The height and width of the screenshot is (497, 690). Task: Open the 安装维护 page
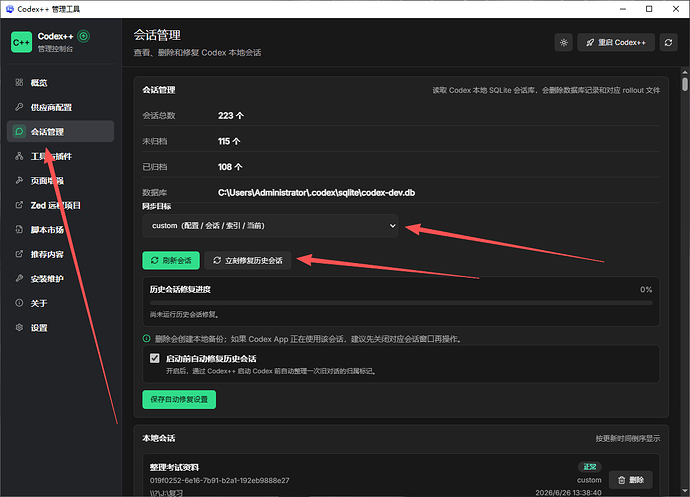point(60,279)
